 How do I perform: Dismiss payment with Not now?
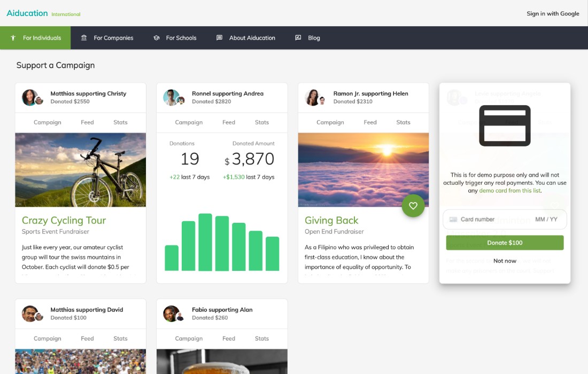point(505,261)
